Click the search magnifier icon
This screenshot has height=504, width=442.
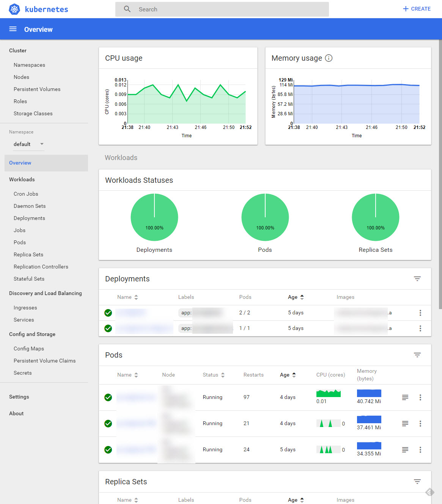coord(127,9)
